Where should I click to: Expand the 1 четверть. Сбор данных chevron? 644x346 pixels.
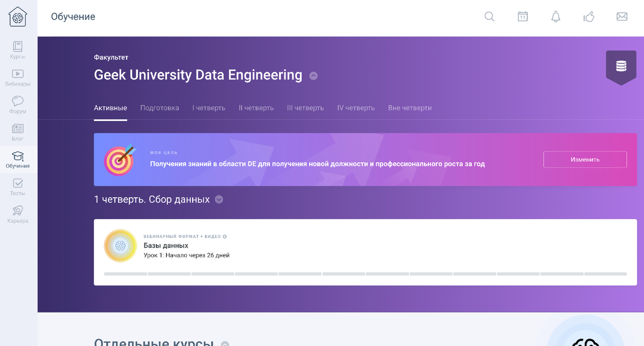(x=219, y=199)
